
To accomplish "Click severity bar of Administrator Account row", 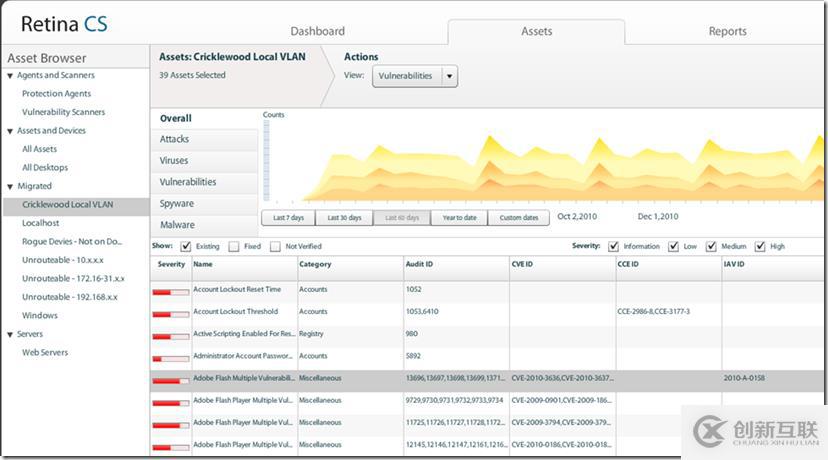I will [x=171, y=359].
